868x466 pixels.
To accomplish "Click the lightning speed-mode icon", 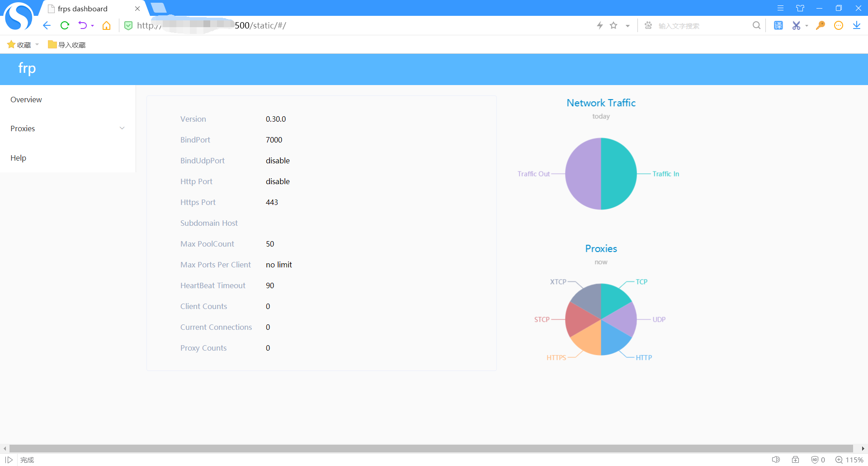I will click(600, 25).
